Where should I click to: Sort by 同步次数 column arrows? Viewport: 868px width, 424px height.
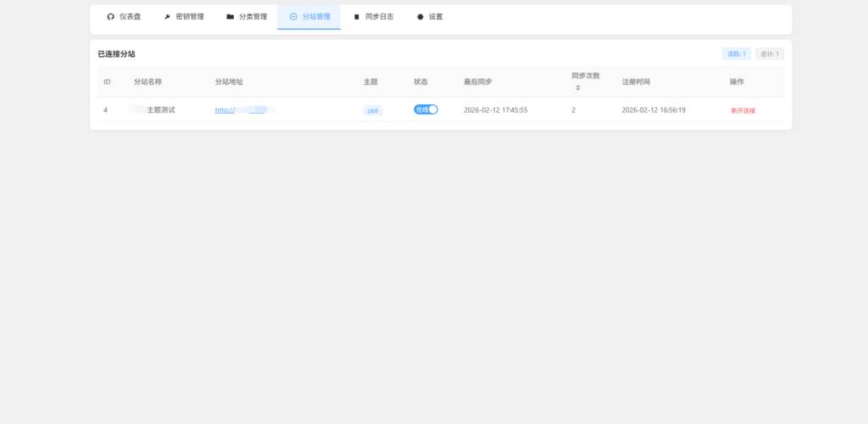[x=577, y=87]
